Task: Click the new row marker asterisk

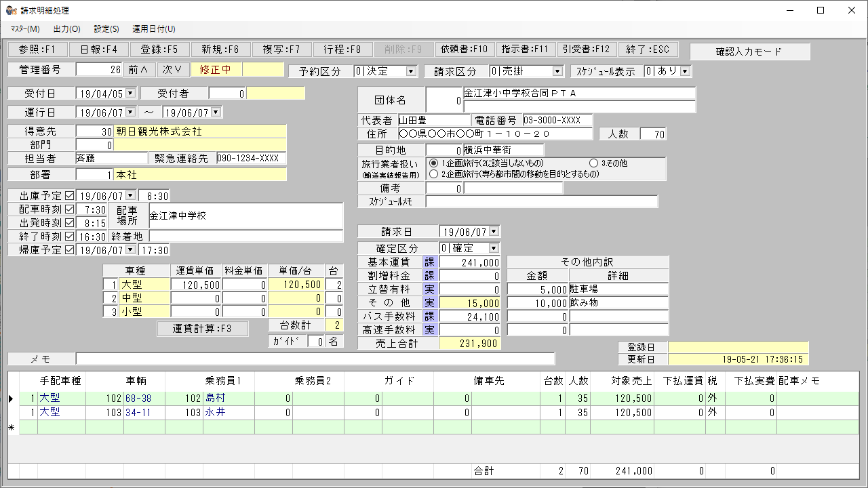Action: pyautogui.click(x=12, y=428)
